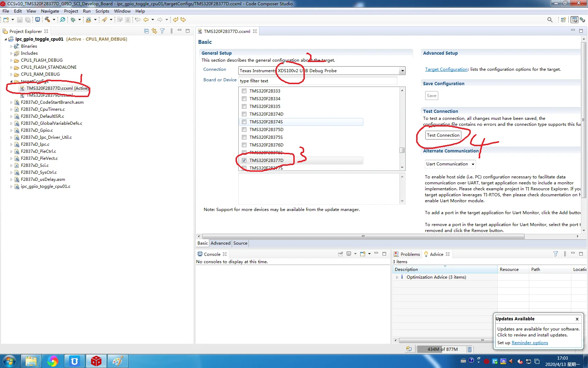Click the Open Console icon
588x368 pixels.
363,254
